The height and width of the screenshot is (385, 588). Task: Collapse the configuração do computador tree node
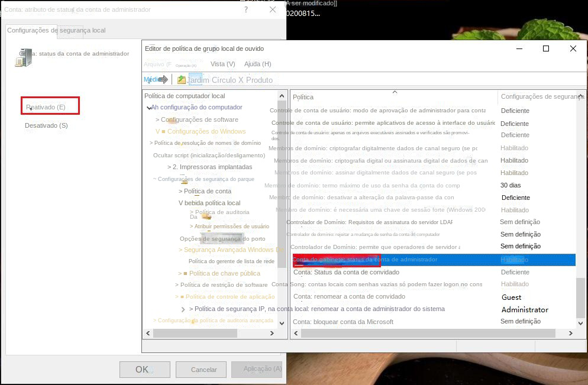(148, 108)
